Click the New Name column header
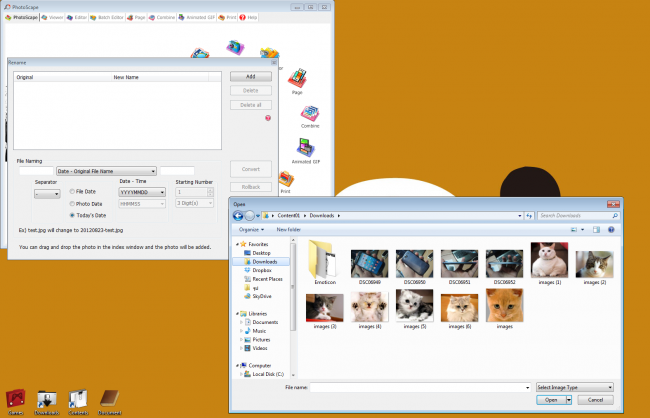Screen dimensions: 650x418 pyautogui.click(x=160, y=77)
